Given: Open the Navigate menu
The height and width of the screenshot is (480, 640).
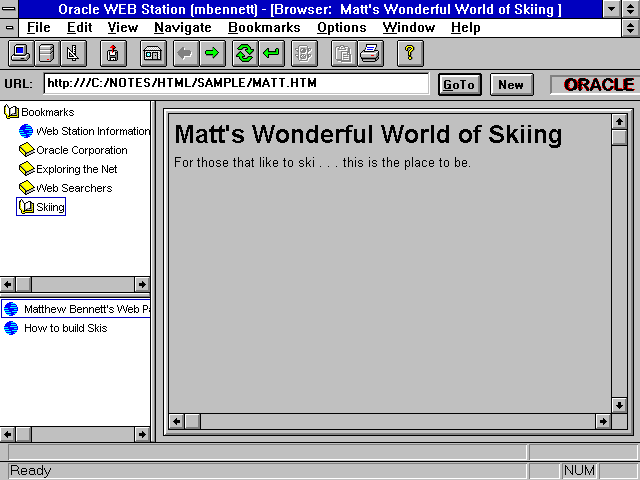Looking at the screenshot, I should [183, 28].
